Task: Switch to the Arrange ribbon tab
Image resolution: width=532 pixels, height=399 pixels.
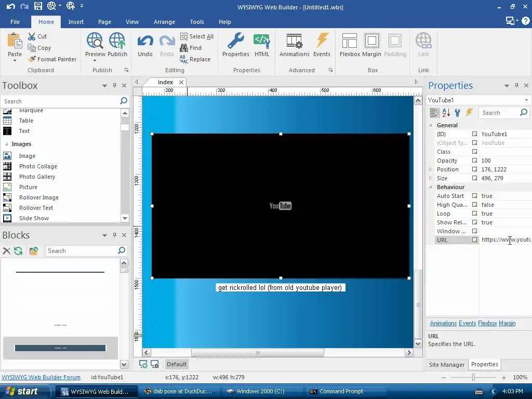Action: click(164, 22)
